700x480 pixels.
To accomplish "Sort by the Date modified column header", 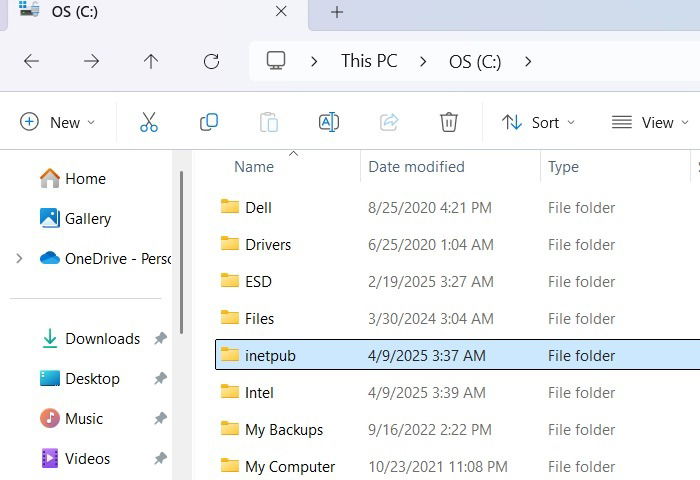I will [x=417, y=167].
